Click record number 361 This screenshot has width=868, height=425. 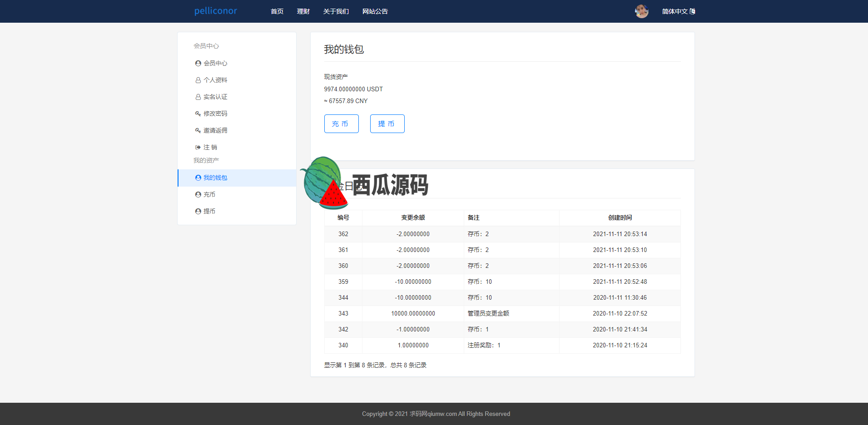pyautogui.click(x=343, y=250)
